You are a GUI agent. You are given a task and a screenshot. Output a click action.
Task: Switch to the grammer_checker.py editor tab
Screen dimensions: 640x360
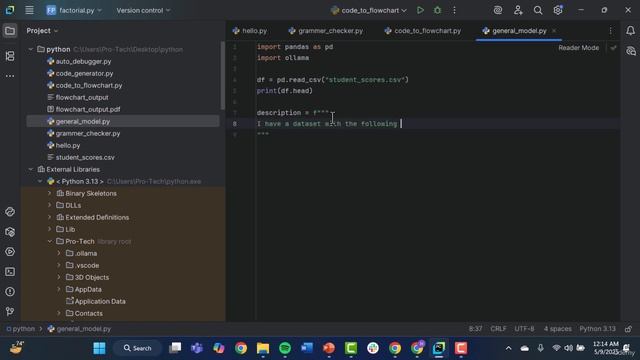coord(326,31)
